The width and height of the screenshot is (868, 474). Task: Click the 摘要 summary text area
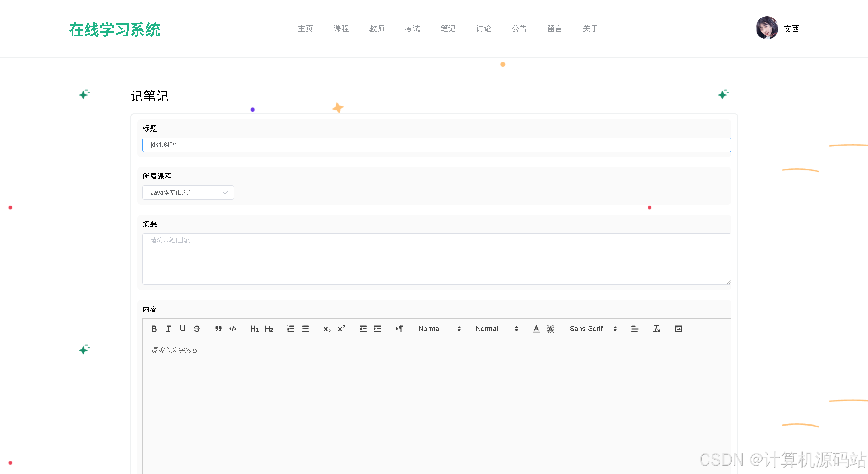[x=436, y=259]
